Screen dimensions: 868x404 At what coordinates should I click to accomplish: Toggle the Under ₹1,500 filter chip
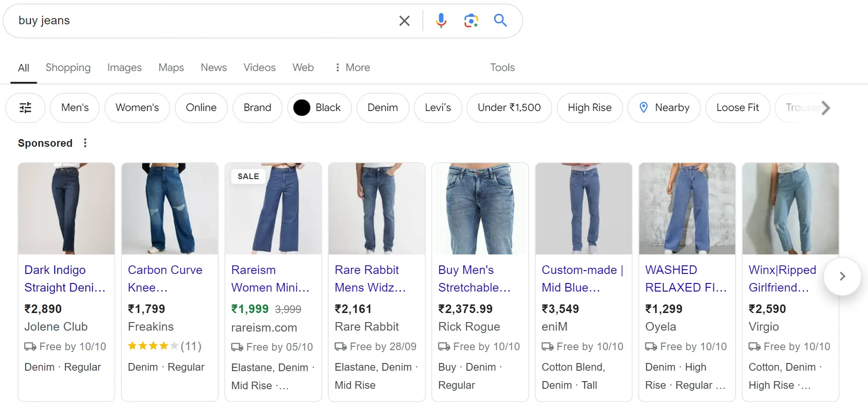pyautogui.click(x=509, y=108)
